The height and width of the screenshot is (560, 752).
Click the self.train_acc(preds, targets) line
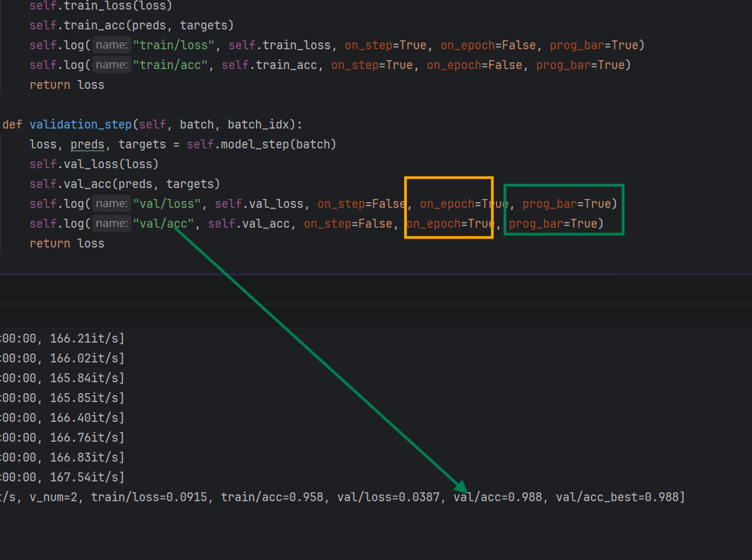pos(131,25)
